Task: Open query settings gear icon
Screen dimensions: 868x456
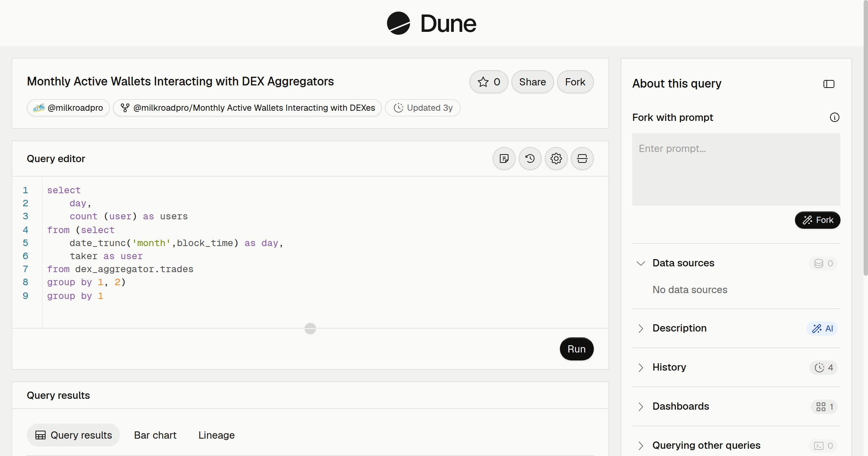Action: click(x=556, y=159)
